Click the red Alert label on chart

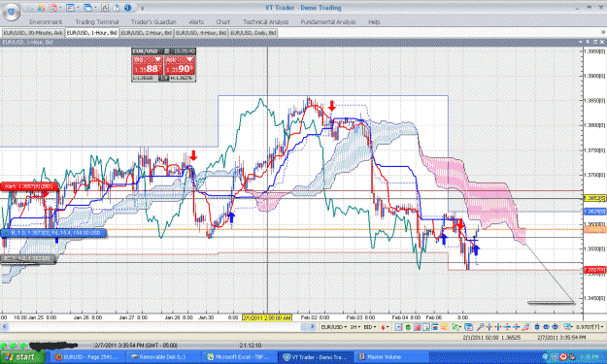click(29, 186)
